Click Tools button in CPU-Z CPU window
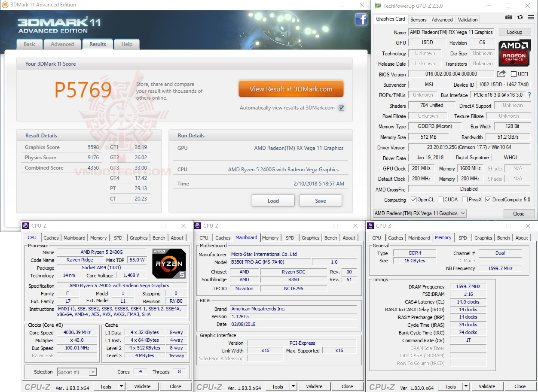Viewport: 538px width, 392px height. [106, 386]
